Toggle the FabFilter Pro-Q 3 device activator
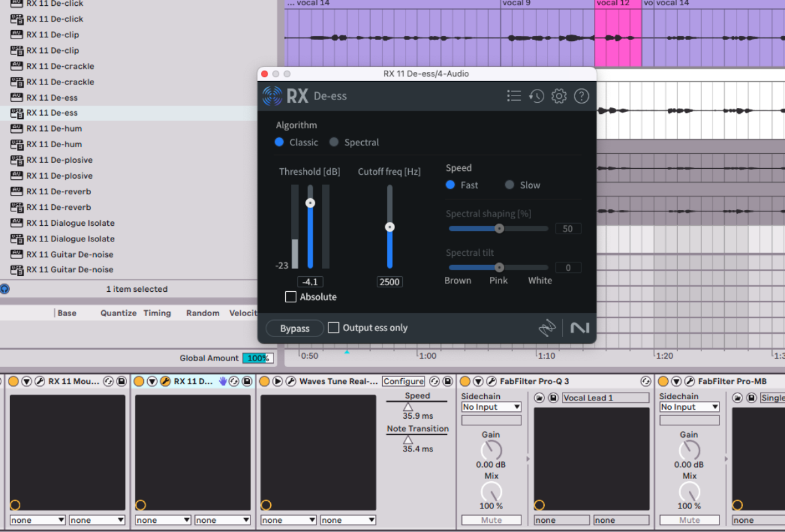Screen dimensions: 785x532 pos(465,381)
